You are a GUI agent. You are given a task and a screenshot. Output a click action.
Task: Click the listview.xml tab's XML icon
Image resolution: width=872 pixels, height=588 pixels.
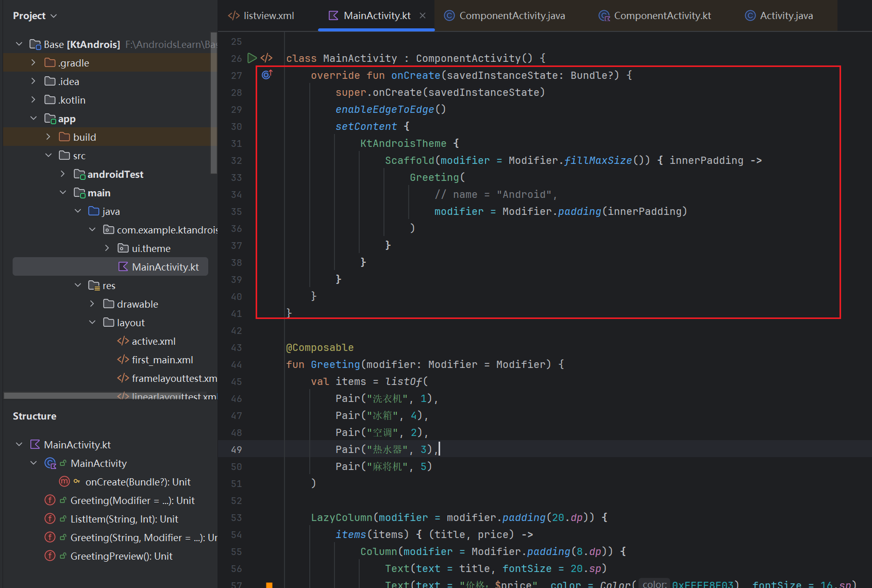point(234,15)
